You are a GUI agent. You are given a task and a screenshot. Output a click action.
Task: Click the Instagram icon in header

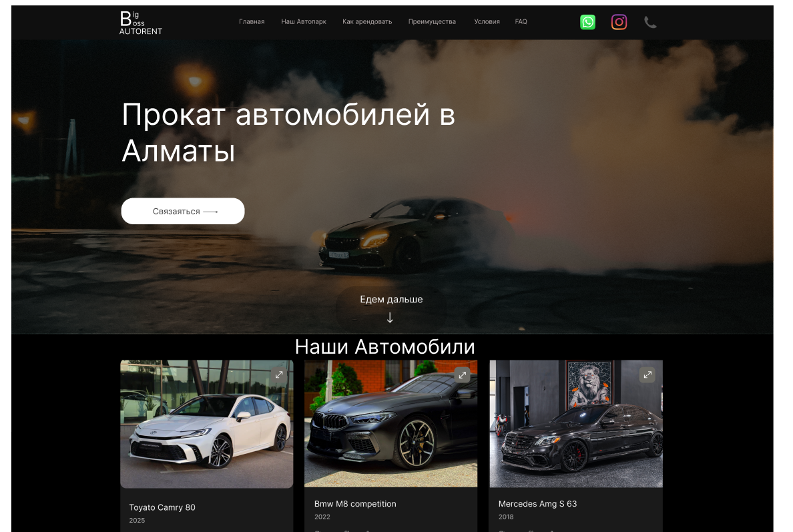619,22
